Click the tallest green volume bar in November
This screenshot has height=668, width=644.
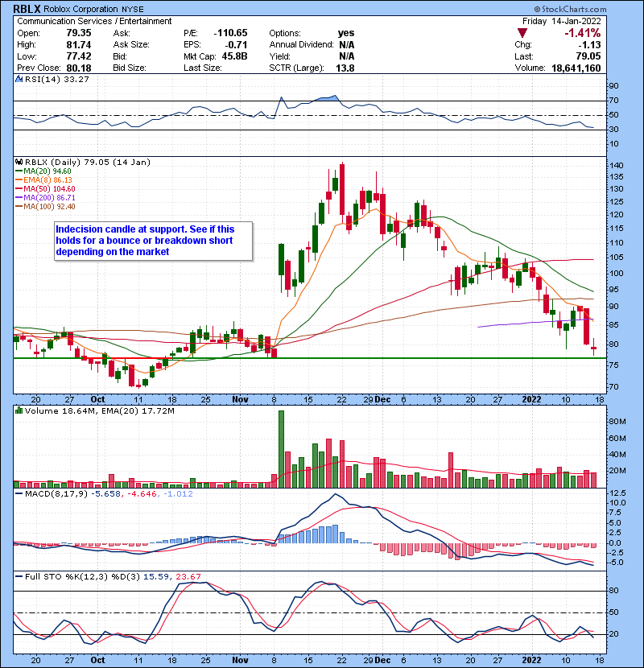[281, 449]
